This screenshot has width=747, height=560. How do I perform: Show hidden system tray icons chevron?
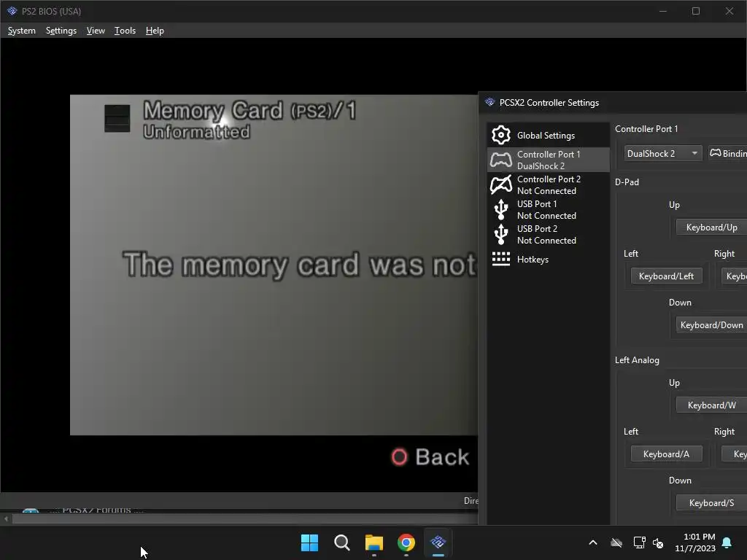tap(593, 542)
